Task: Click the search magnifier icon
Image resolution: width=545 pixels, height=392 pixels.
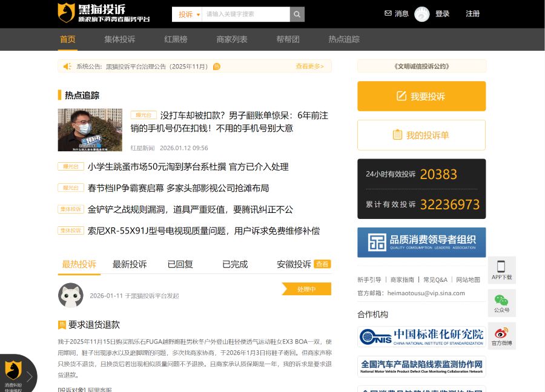Action: click(296, 13)
